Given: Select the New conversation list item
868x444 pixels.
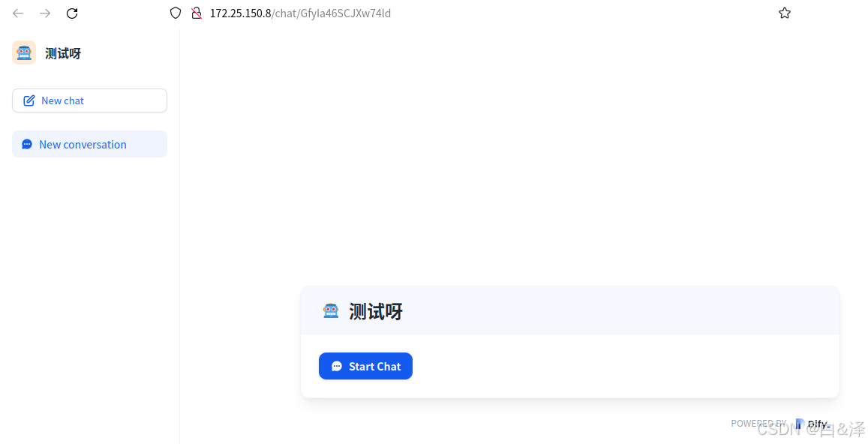Looking at the screenshot, I should coord(90,144).
